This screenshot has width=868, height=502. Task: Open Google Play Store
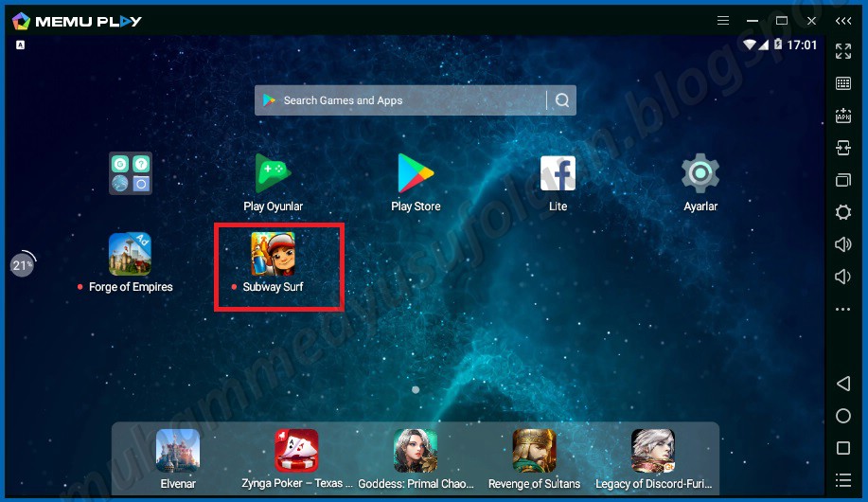(416, 173)
